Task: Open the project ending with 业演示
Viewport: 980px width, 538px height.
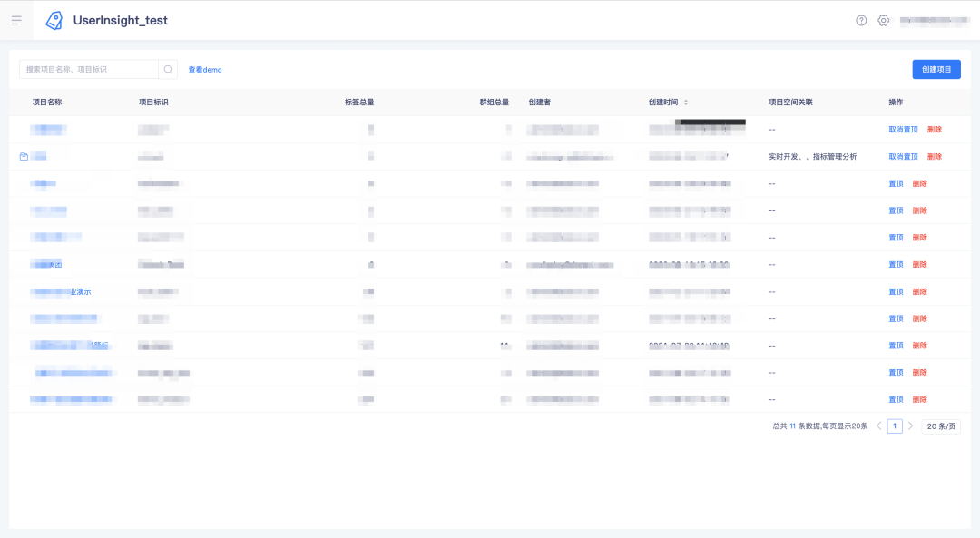Action: 62,292
